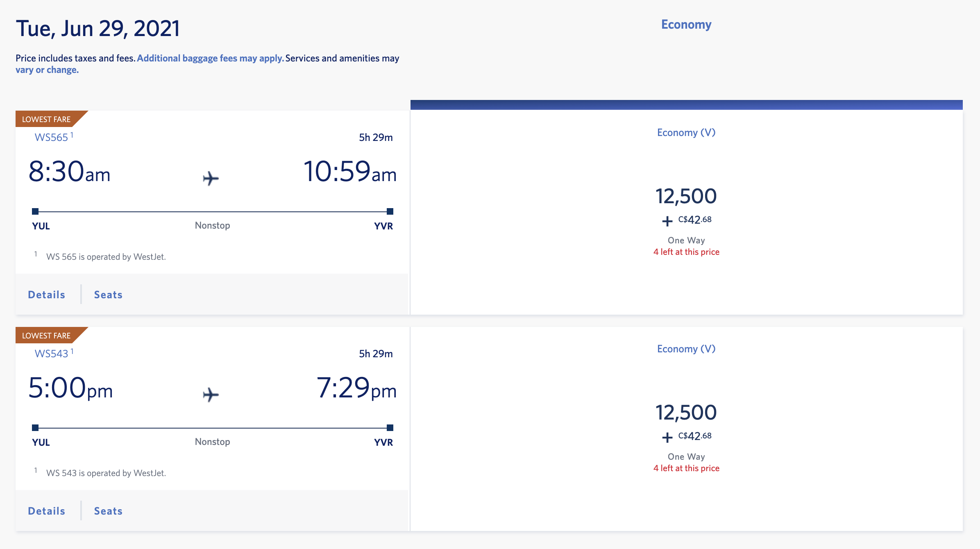
Task: Open the WS565 flight number link
Action: pos(51,137)
